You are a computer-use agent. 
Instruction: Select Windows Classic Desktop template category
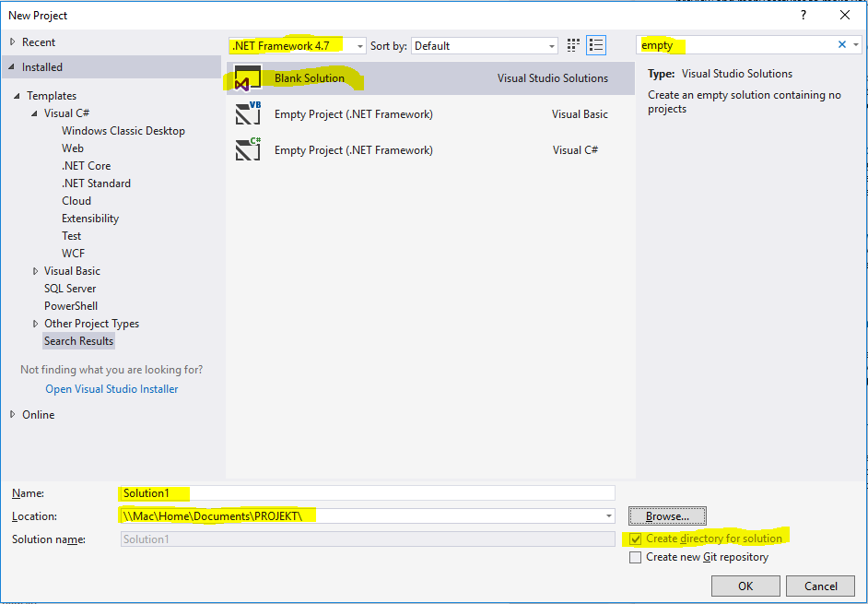pyautogui.click(x=123, y=131)
